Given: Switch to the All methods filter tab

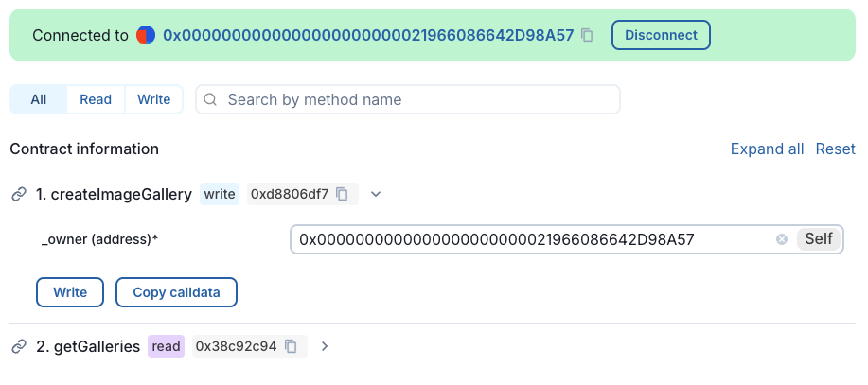Looking at the screenshot, I should [x=39, y=99].
